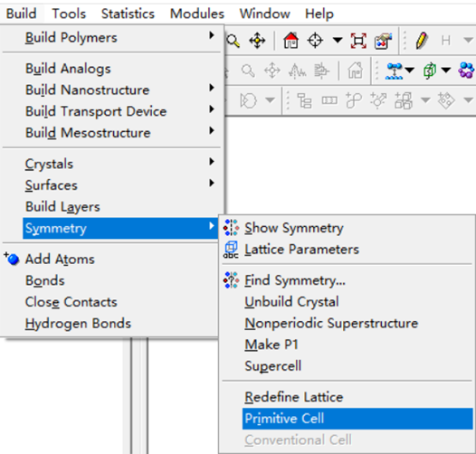This screenshot has width=476, height=454.
Task: Open the Build menu
Action: 21,14
